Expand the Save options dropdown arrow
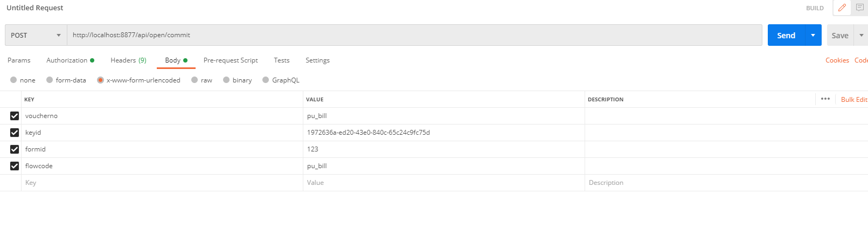Image resolution: width=868 pixels, height=235 pixels. coord(861,35)
